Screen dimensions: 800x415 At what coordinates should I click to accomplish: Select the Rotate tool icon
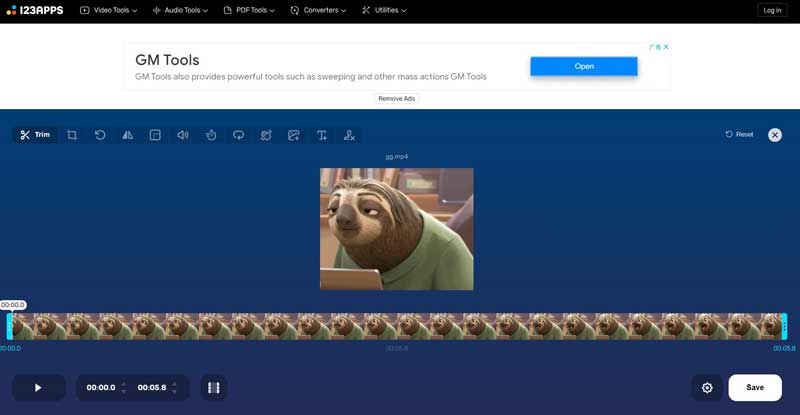coord(100,135)
